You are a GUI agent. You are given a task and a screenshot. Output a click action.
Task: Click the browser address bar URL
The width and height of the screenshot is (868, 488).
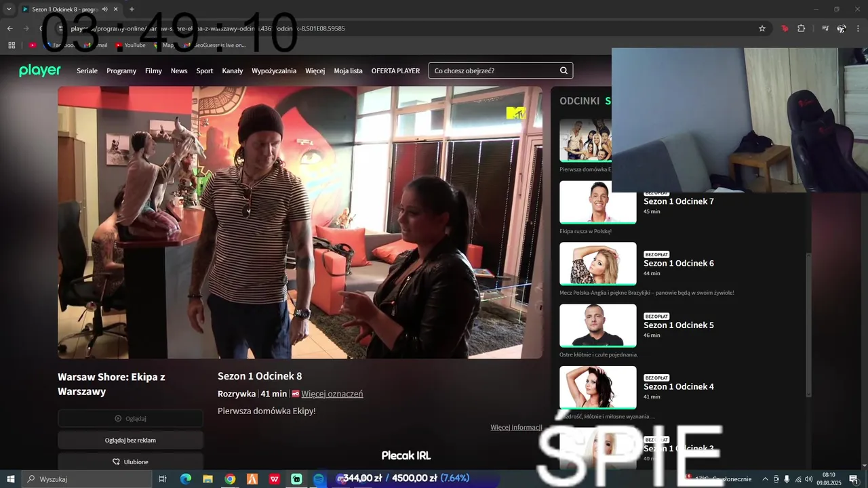pyautogui.click(x=208, y=28)
